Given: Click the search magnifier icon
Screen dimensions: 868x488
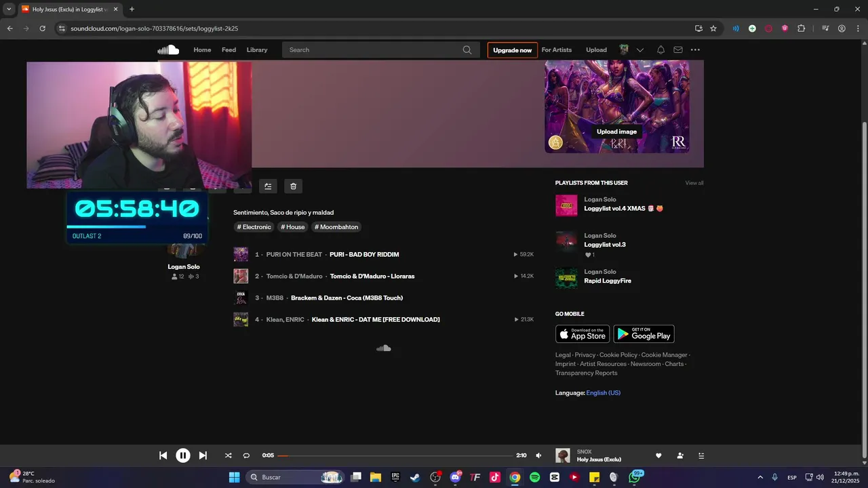Looking at the screenshot, I should pos(467,49).
